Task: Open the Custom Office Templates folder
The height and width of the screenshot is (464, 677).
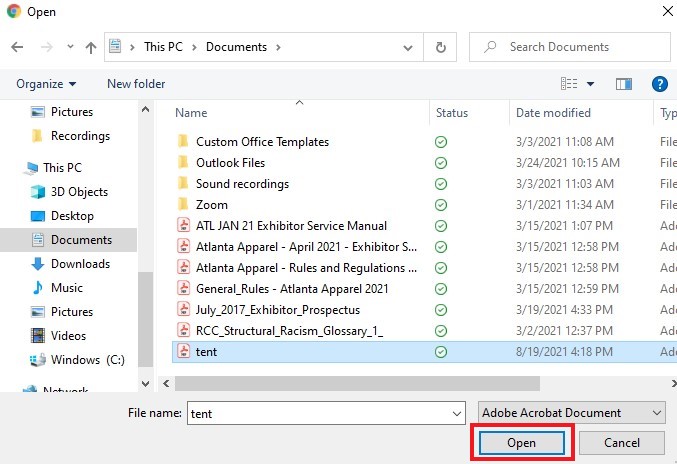Action: (262, 142)
